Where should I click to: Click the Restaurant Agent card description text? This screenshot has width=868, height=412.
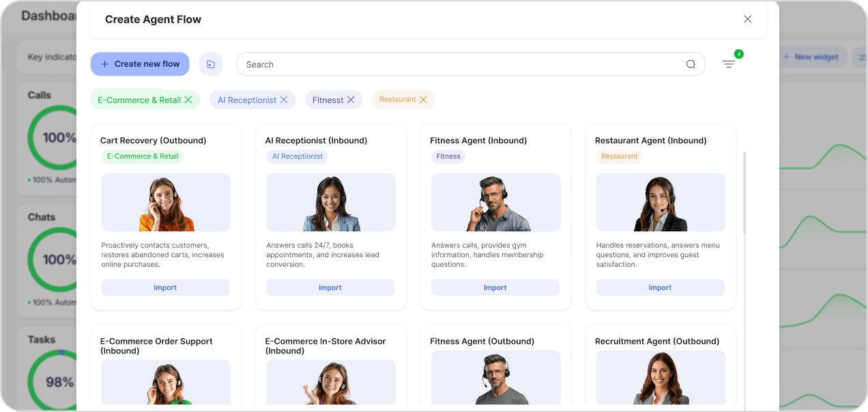click(658, 255)
